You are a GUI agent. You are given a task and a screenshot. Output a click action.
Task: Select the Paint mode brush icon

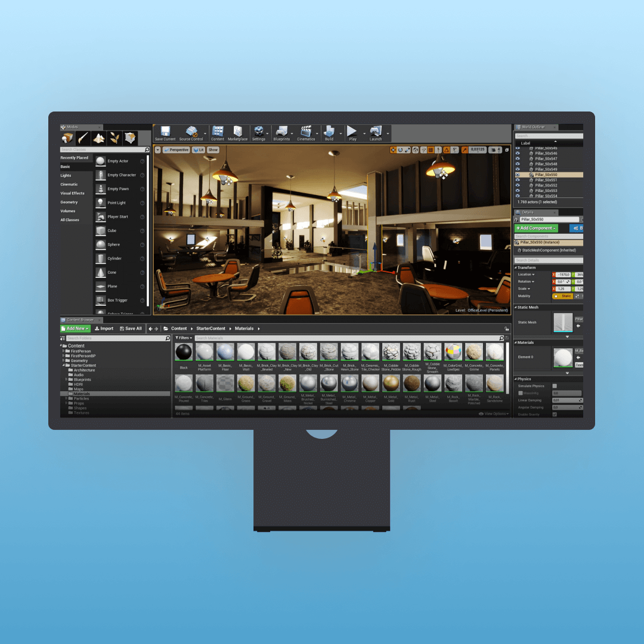click(x=83, y=138)
